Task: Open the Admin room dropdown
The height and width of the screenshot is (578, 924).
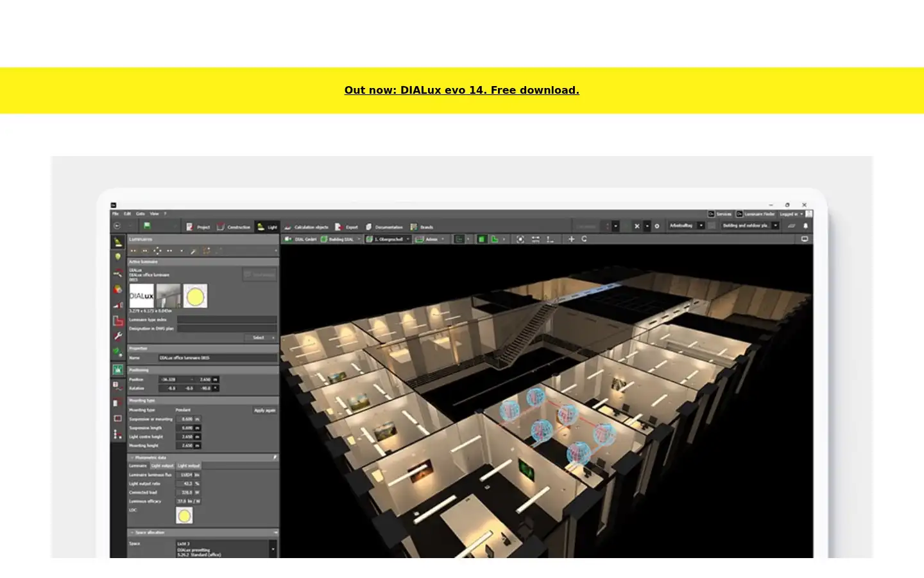Action: 431,239
